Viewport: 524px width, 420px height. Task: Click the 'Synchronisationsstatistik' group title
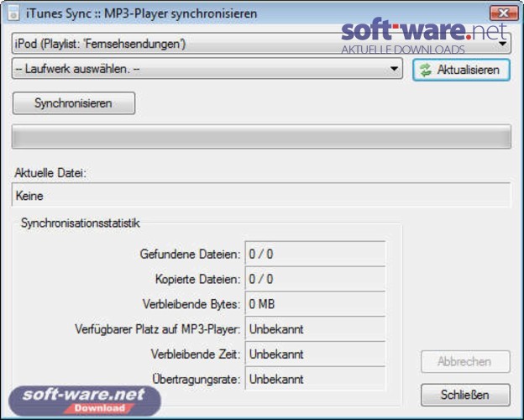coord(81,223)
